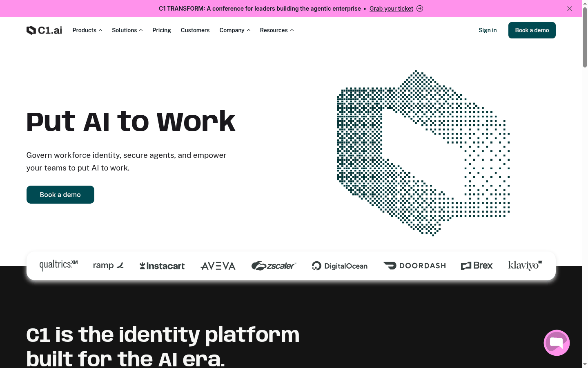
Task: Click the C1 TRANSFORM conference announcement text
Action: tap(260, 9)
